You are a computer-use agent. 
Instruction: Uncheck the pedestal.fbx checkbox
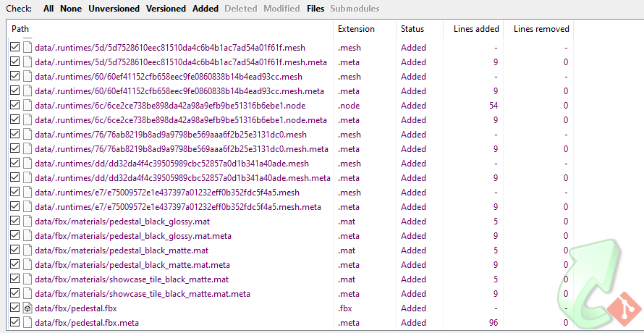click(14, 308)
